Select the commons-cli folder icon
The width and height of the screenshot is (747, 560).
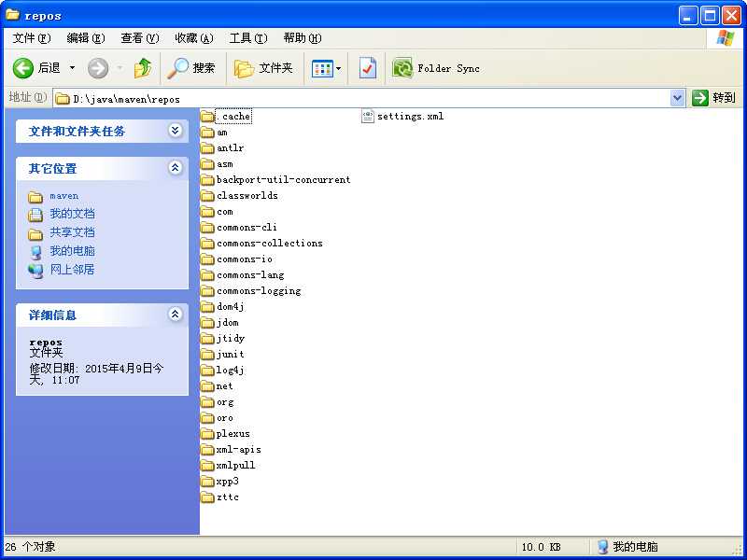point(207,228)
